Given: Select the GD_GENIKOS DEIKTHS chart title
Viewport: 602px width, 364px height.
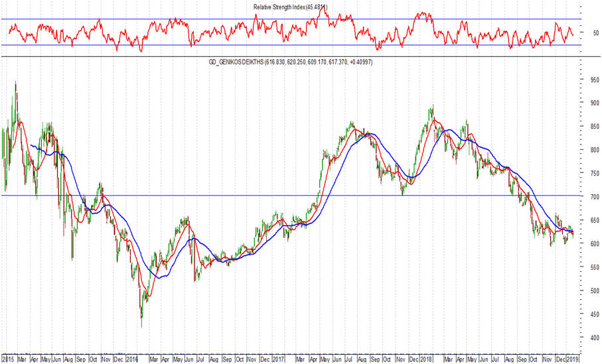Looking at the screenshot, I should 290,62.
